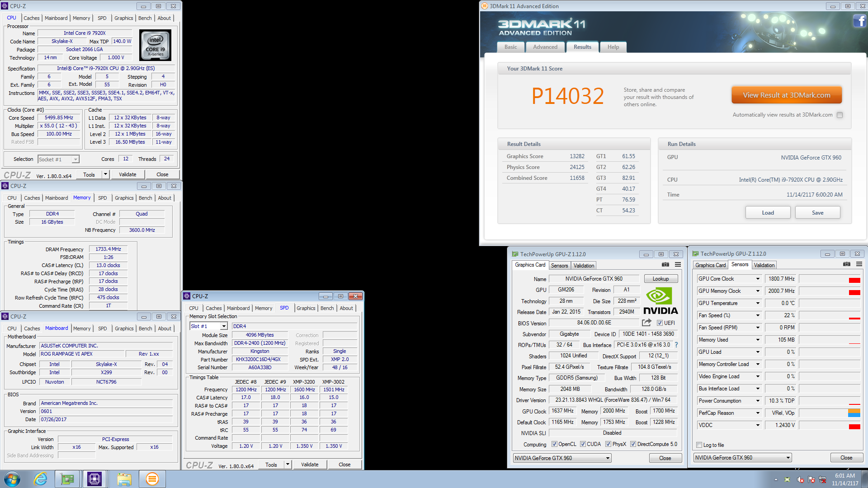This screenshot has height=488, width=868.
Task: Click 3DMark window title icon
Action: (485, 6)
